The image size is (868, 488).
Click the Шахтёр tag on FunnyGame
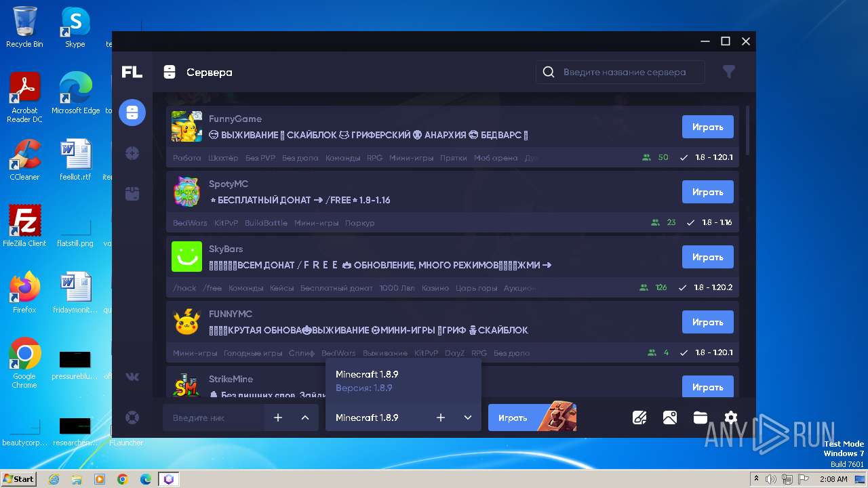point(223,158)
